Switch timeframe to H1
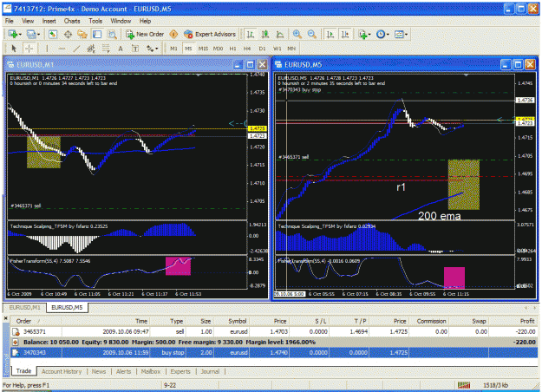Screen dimensions: 542x392 (233, 49)
